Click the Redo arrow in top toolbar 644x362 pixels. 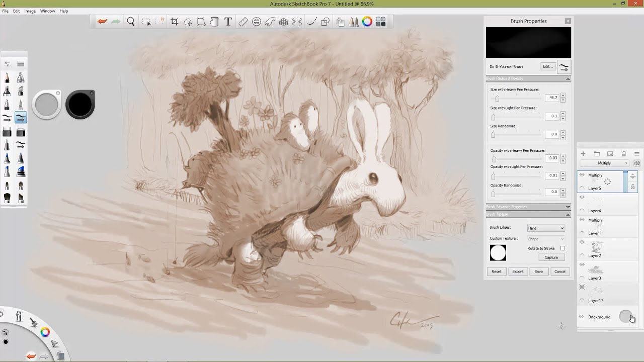[x=116, y=22]
